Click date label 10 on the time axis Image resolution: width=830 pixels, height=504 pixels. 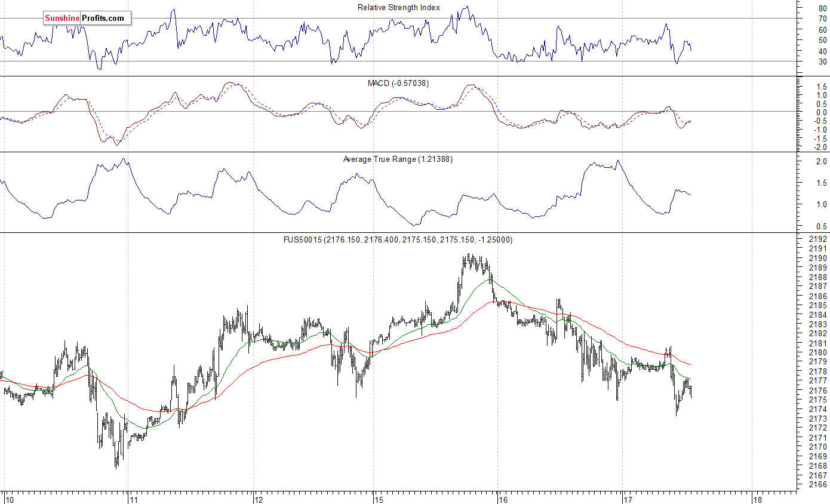coord(10,499)
